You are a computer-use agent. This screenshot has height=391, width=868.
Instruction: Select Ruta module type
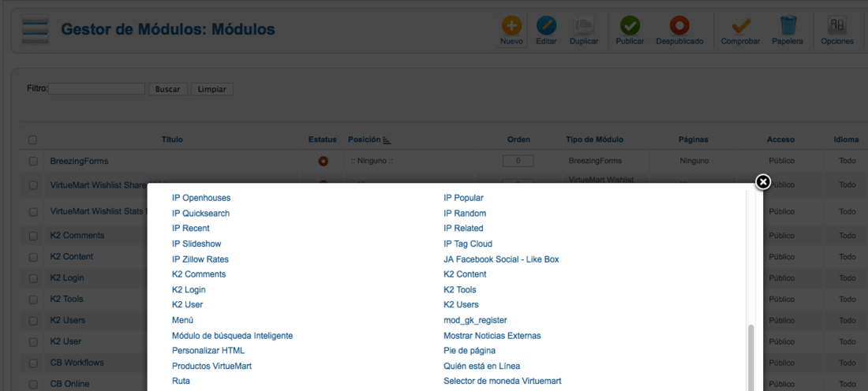(x=181, y=381)
